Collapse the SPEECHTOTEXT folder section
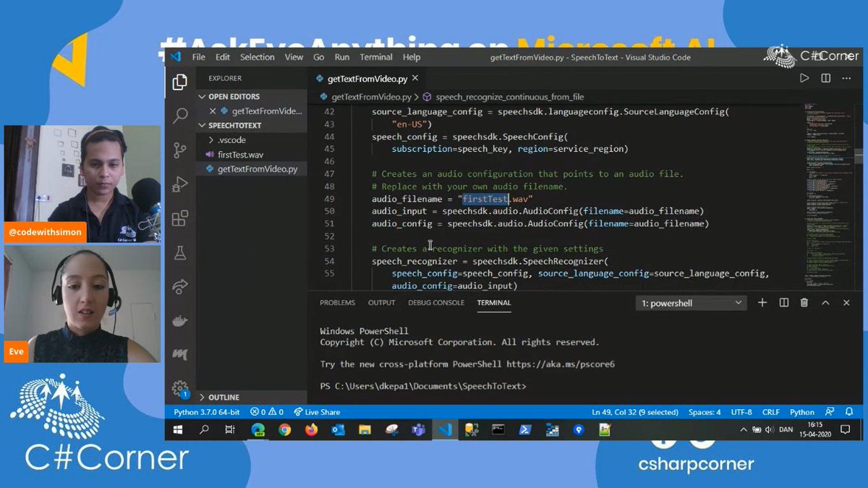The height and width of the screenshot is (488, 868). [235, 125]
